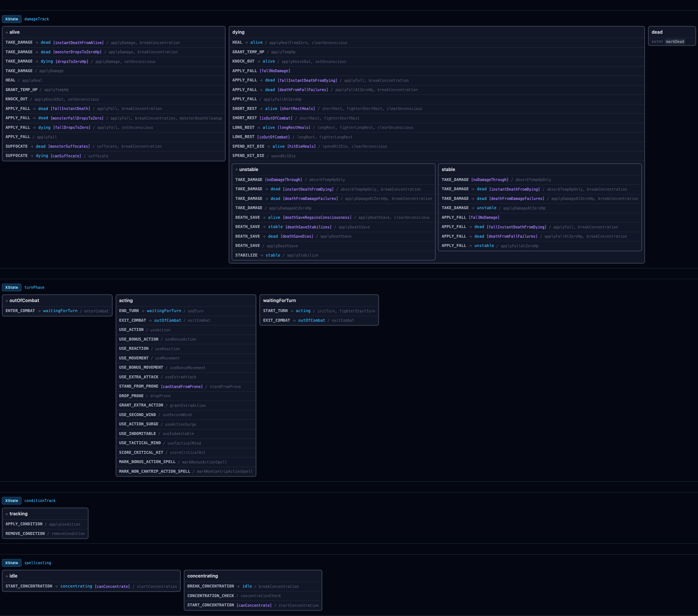The image size is (698, 616).
Task: Click the dead state header
Action: coord(657,32)
